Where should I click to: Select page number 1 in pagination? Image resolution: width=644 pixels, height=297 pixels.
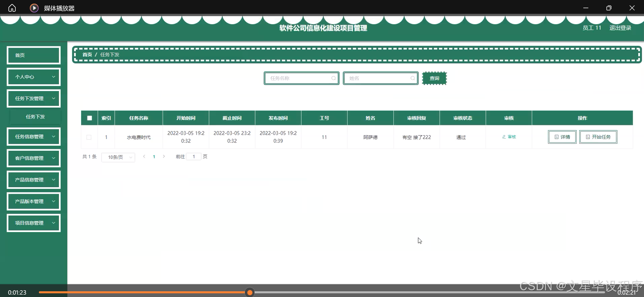tap(154, 157)
